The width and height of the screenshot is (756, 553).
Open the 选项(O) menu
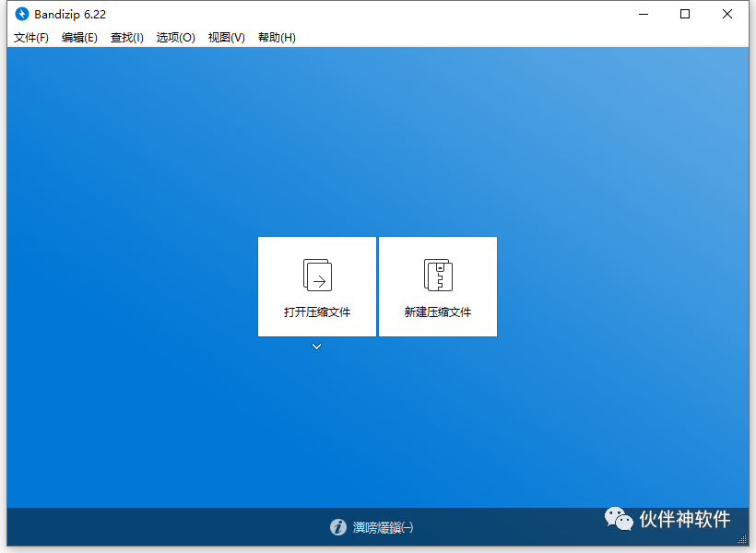[175, 38]
